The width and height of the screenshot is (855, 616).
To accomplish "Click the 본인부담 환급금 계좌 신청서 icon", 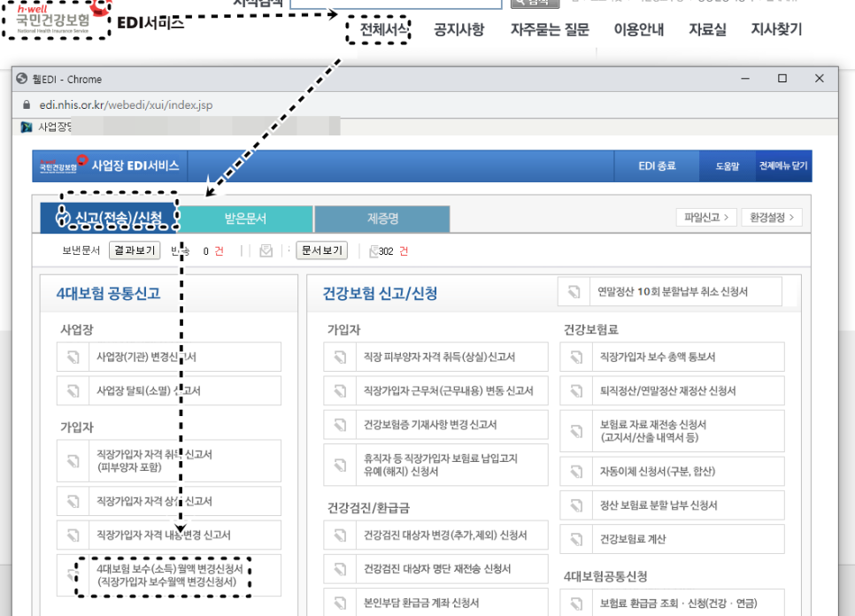I will pos(340,601).
